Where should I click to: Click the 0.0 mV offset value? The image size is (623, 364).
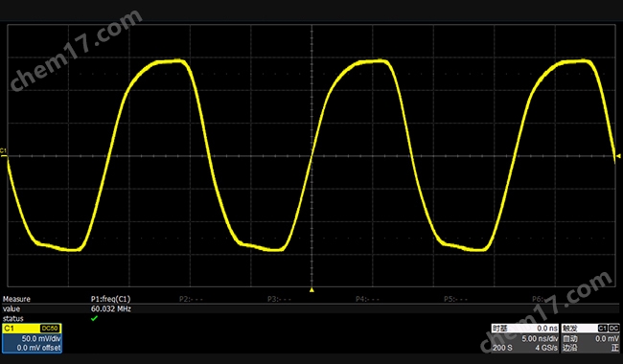coord(38,348)
